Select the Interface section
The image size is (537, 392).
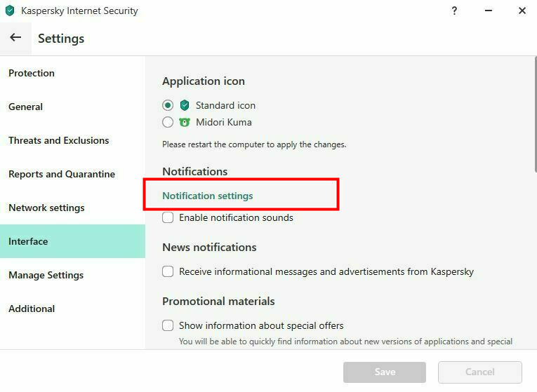(x=72, y=241)
